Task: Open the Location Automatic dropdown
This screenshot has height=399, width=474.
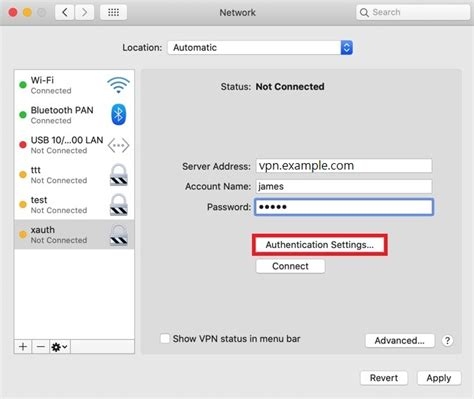Action: point(260,48)
